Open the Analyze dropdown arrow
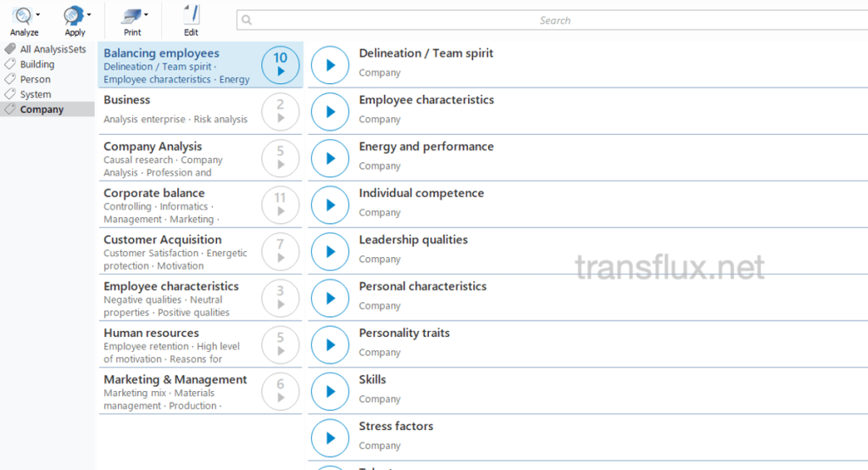Viewport: 868px width, 470px height. click(37, 14)
